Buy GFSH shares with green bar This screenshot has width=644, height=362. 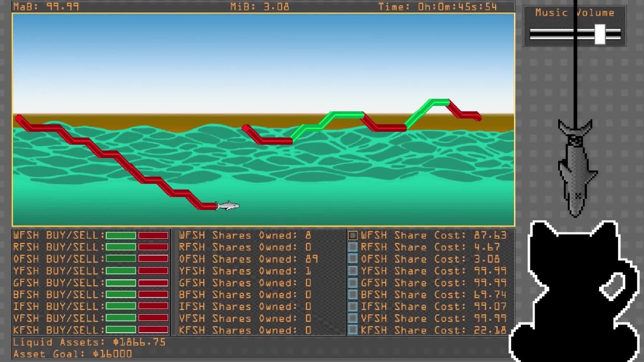click(121, 283)
